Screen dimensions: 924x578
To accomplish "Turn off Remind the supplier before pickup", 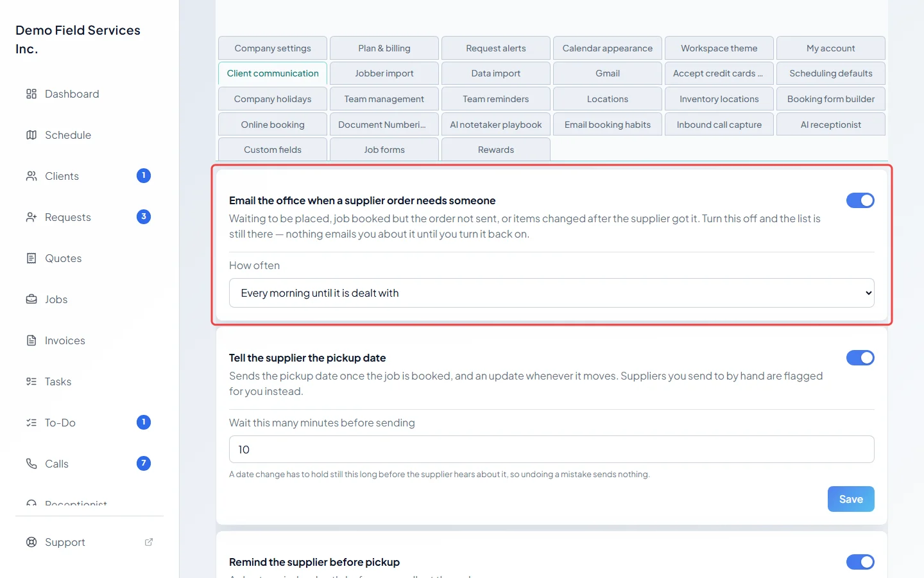I will pyautogui.click(x=860, y=562).
